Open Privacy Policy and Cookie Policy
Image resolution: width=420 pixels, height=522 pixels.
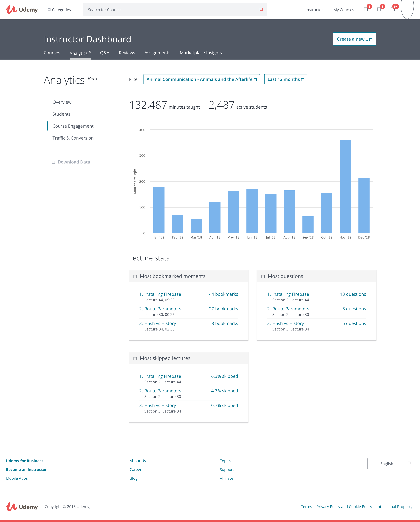pyautogui.click(x=344, y=507)
